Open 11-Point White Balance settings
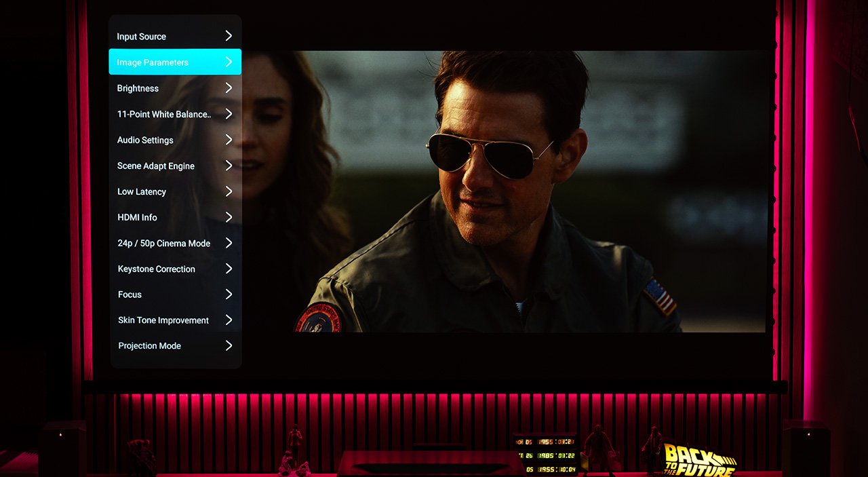This screenshot has width=868, height=477. 164,114
